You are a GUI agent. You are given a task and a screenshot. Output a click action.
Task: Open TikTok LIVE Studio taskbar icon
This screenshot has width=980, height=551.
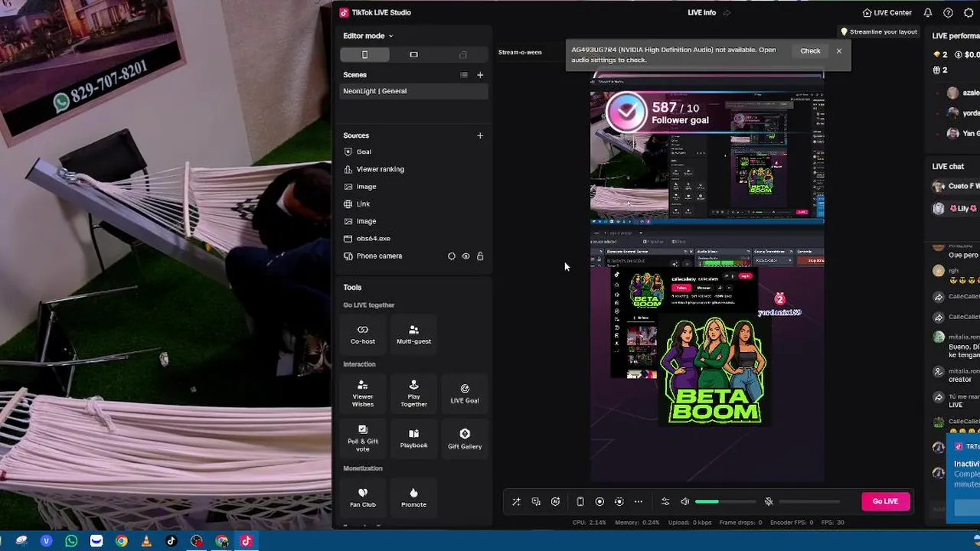(247, 541)
